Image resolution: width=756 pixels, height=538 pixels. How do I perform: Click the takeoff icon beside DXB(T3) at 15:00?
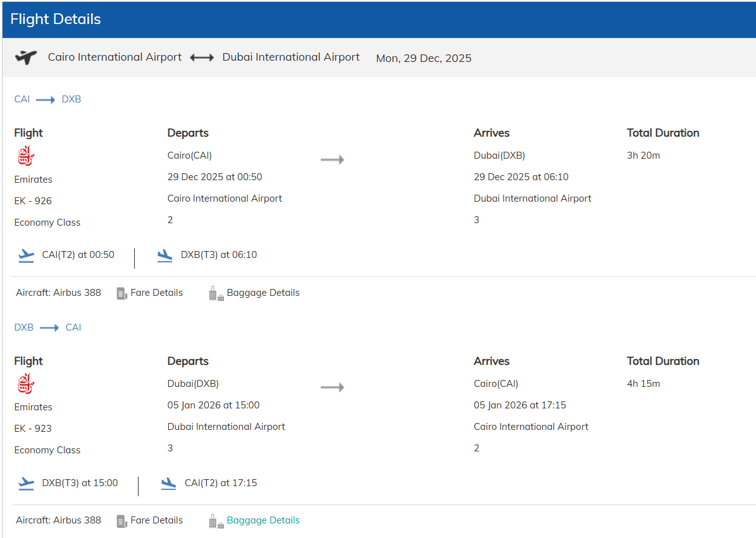[26, 484]
